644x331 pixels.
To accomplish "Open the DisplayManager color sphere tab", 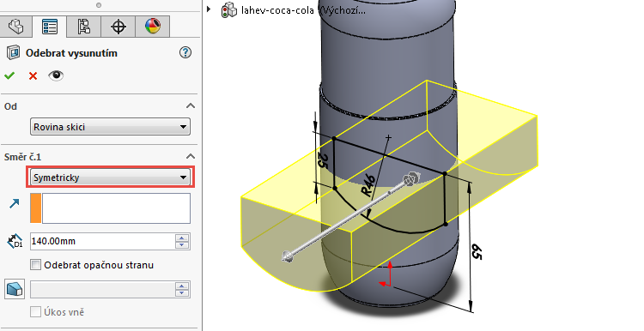I will click(152, 27).
